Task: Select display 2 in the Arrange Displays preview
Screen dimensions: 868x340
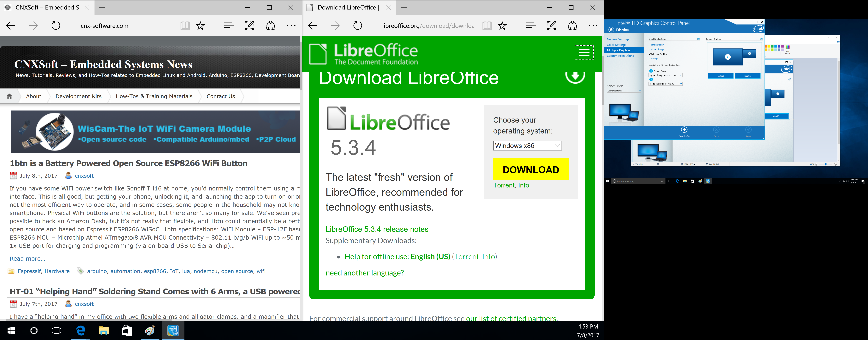Action: [728, 57]
